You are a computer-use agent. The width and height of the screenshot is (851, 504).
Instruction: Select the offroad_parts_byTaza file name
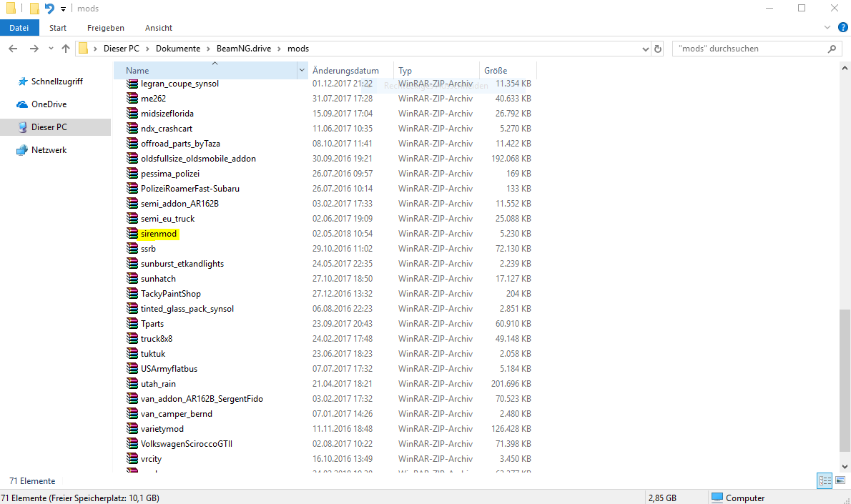[x=180, y=143]
